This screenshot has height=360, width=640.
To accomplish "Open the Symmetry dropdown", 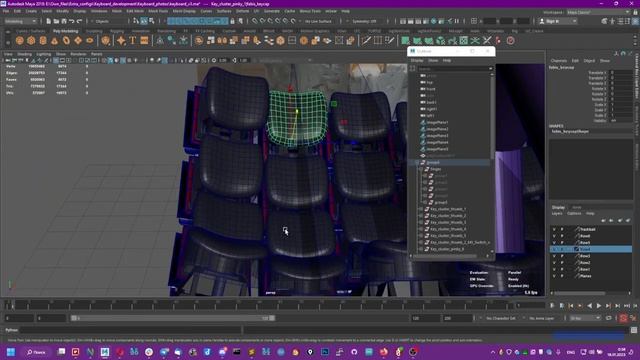I will (x=367, y=21).
